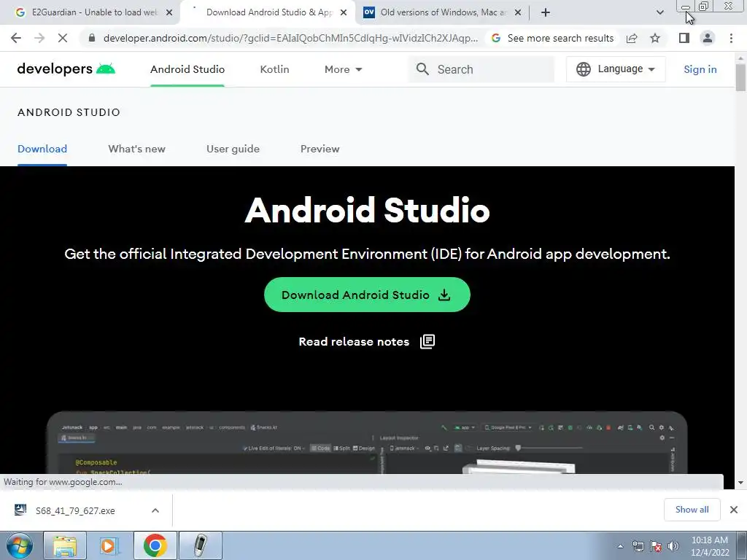
Task: Click See more search results chip
Action: click(x=552, y=38)
